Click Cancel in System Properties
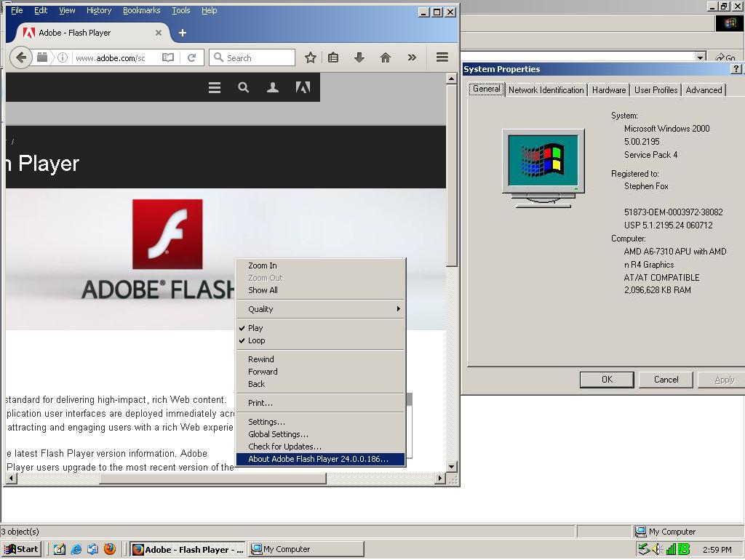This screenshot has width=745, height=560. pyautogui.click(x=666, y=380)
